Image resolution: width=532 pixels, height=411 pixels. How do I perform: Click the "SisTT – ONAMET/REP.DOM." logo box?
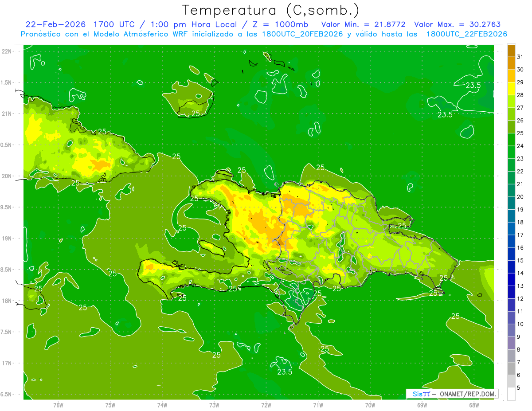coord(452,394)
